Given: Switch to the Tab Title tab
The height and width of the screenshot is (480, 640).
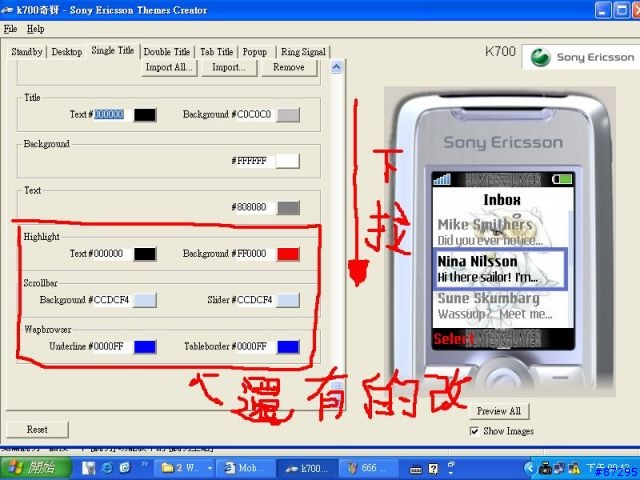Looking at the screenshot, I should coord(216,52).
